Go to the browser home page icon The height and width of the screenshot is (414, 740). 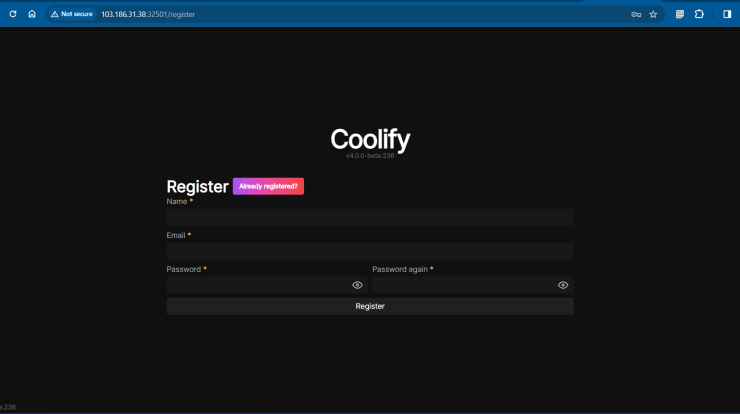pos(32,14)
